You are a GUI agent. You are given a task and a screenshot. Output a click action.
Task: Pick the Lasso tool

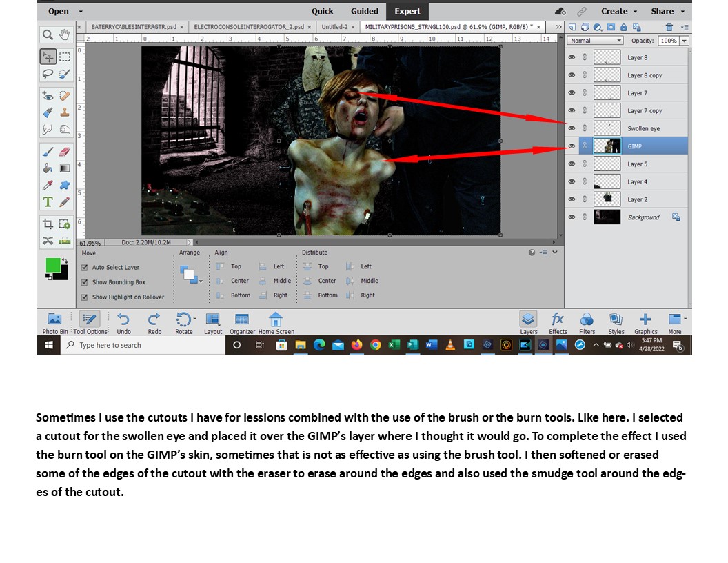(x=48, y=73)
